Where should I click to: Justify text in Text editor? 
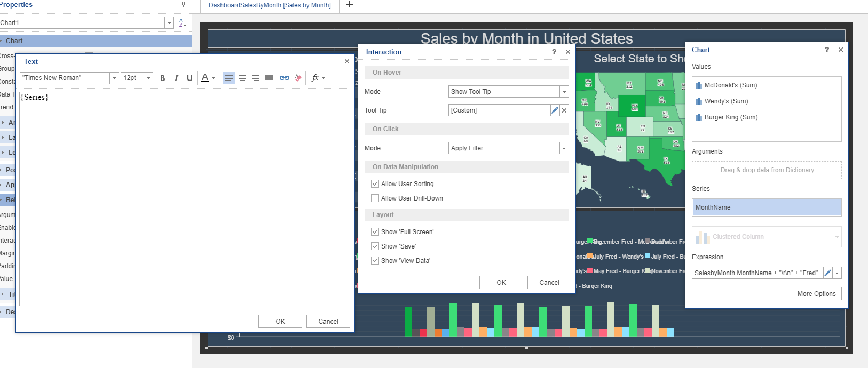point(269,78)
